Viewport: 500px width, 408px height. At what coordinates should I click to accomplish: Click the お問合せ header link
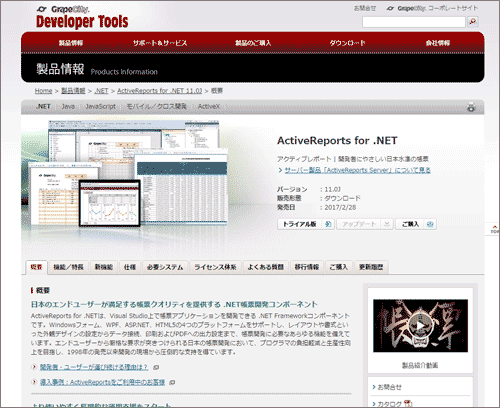pyautogui.click(x=365, y=8)
